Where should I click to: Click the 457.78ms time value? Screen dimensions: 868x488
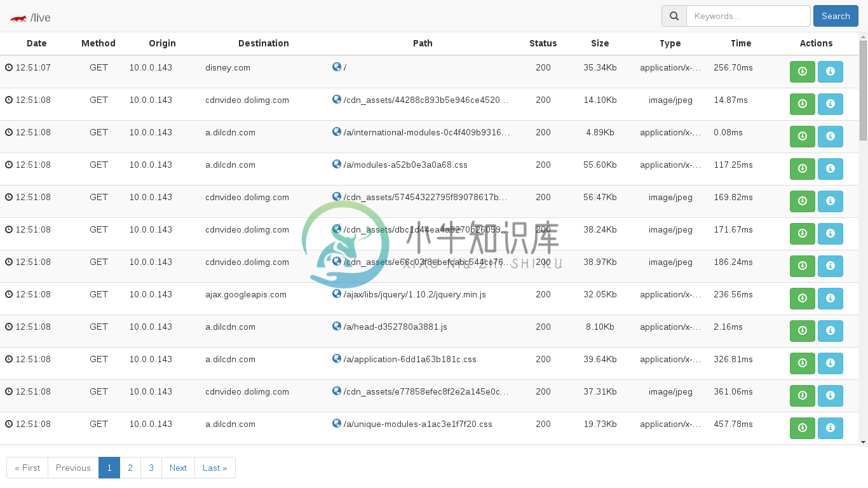[733, 424]
